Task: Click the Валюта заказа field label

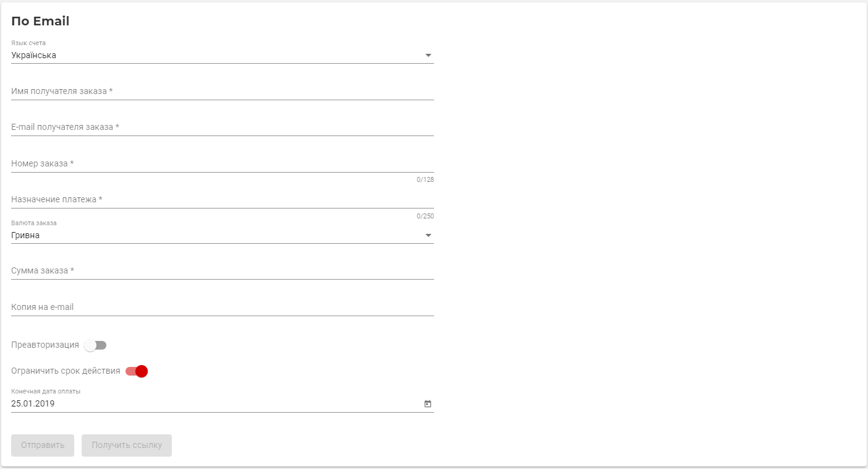Action: 34,223
